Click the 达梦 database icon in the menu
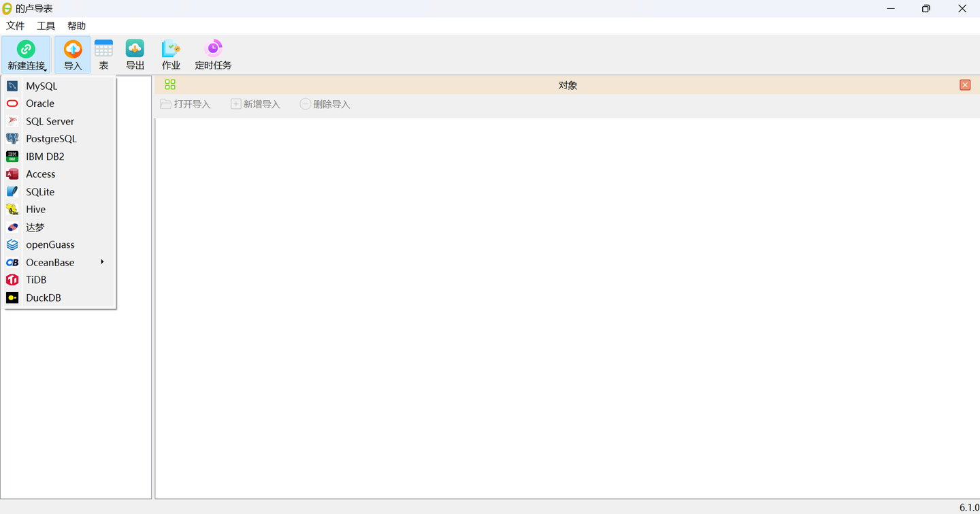 (x=12, y=227)
